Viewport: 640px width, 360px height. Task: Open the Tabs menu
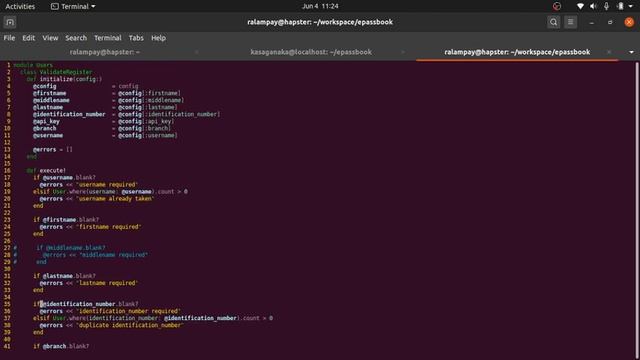coord(136,38)
